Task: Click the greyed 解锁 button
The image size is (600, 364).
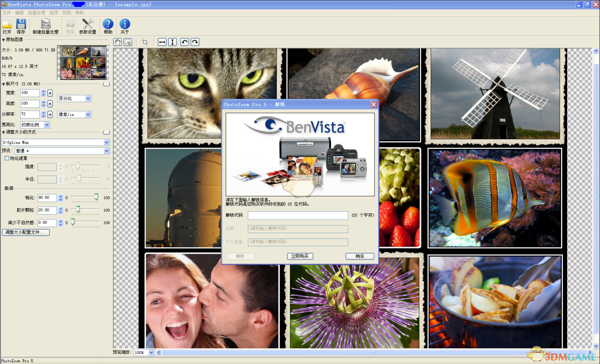Action: [x=240, y=256]
